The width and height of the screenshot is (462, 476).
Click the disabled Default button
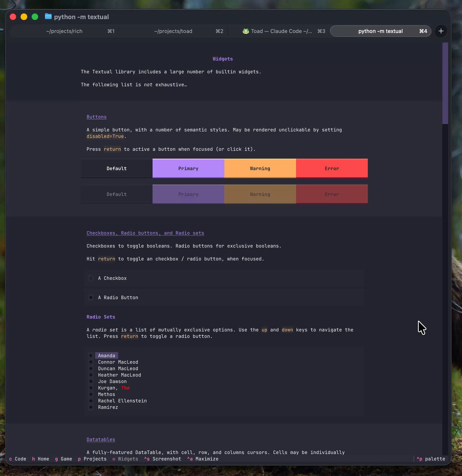click(117, 194)
